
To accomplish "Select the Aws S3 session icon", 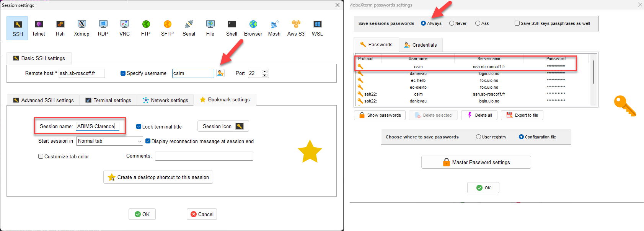I will (x=296, y=28).
